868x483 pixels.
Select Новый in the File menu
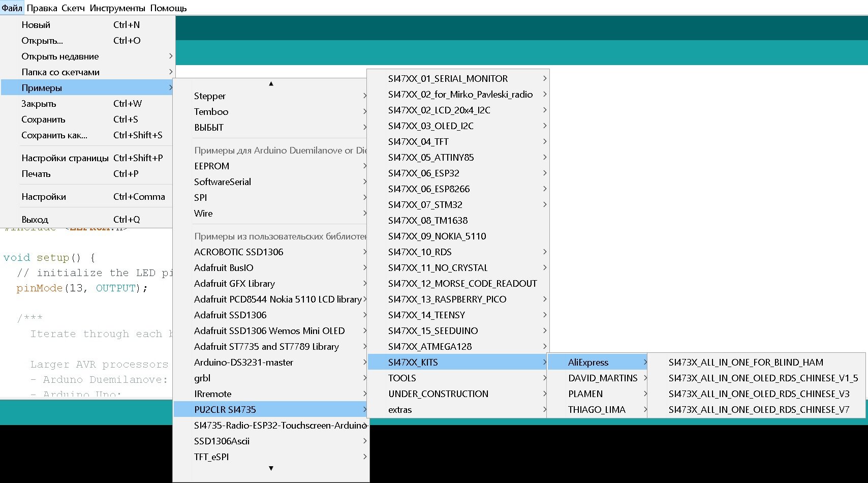(87, 25)
